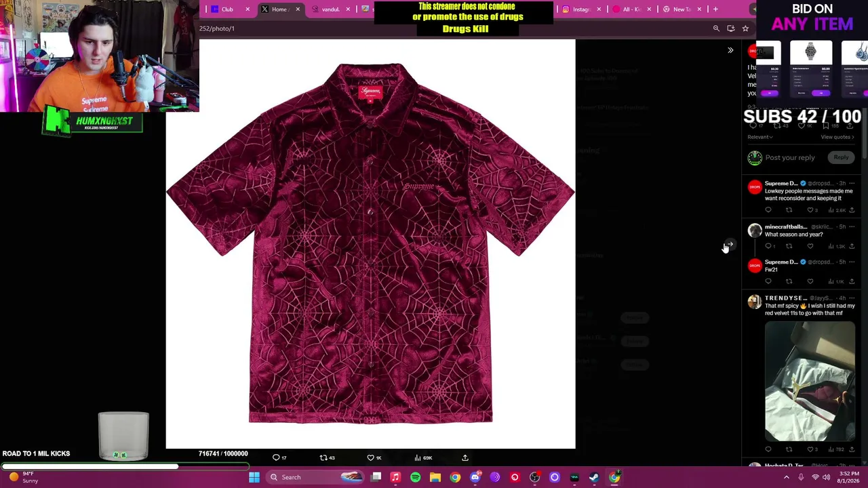Repost the 'What season and year?' reply
Viewport: 868px width, 488px height.
click(x=789, y=246)
